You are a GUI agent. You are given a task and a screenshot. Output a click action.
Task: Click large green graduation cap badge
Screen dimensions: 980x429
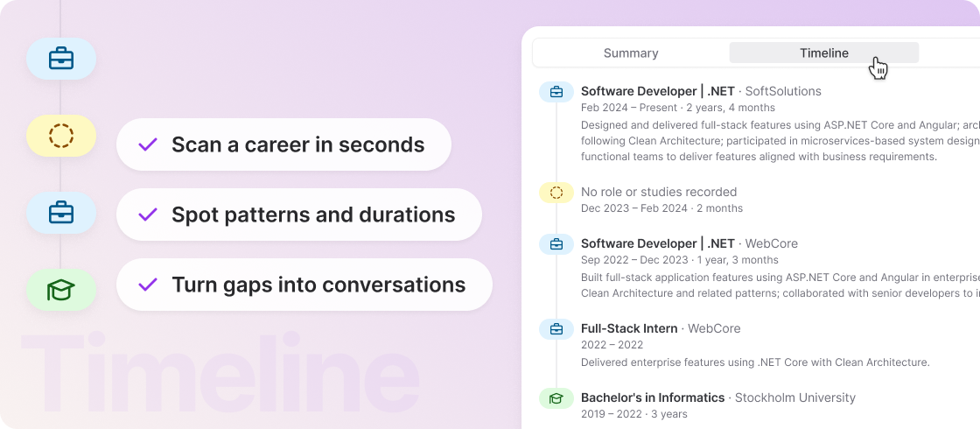click(61, 290)
